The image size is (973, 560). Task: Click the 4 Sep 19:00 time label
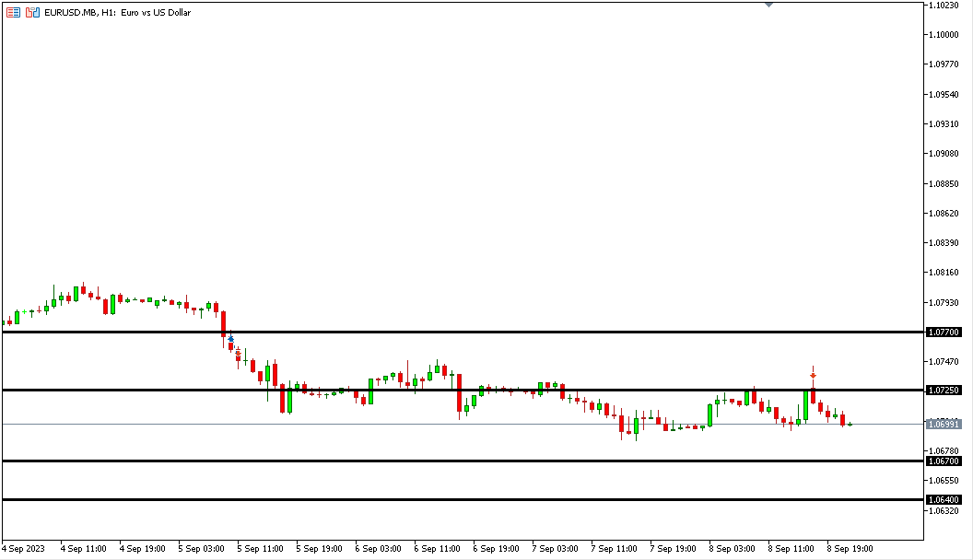142,549
